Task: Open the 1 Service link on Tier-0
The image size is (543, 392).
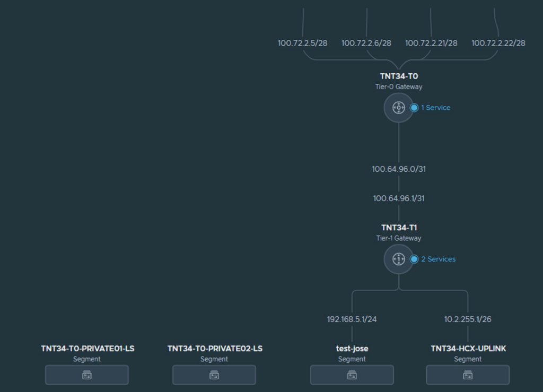Action: coord(435,108)
